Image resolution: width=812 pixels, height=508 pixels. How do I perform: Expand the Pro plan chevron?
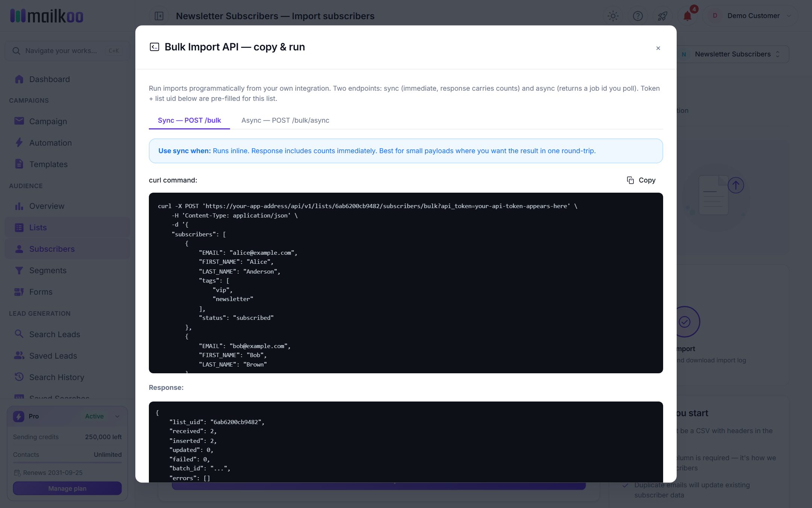click(117, 416)
